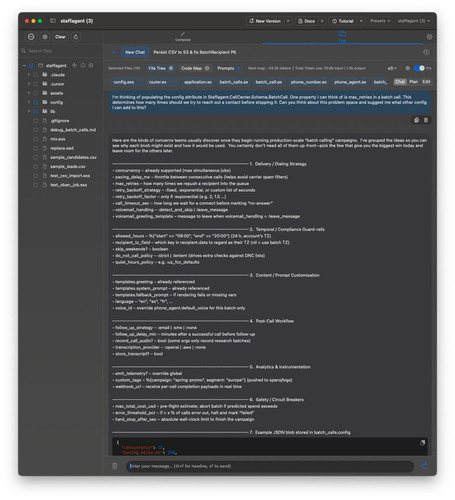Check the mix.exs file checkbox
The height and width of the screenshot is (500, 455).
pos(36,139)
